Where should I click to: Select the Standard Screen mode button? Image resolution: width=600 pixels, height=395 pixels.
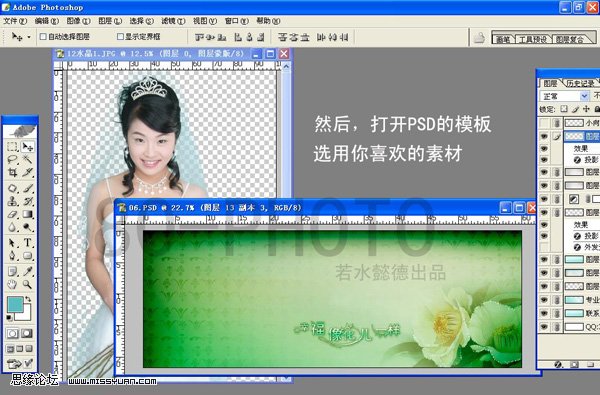click(x=10, y=349)
